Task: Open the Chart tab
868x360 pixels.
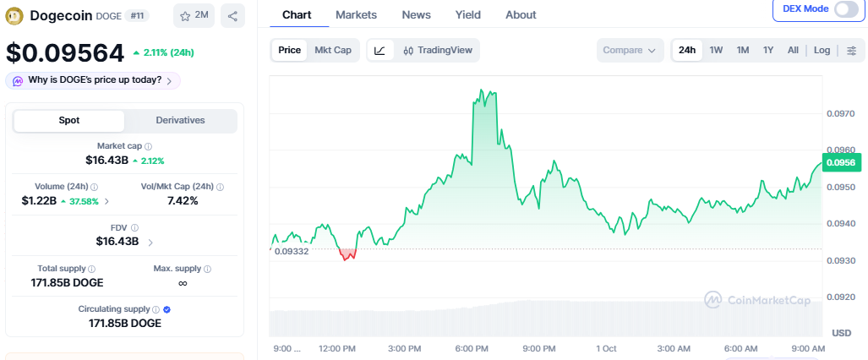Action: point(297,15)
